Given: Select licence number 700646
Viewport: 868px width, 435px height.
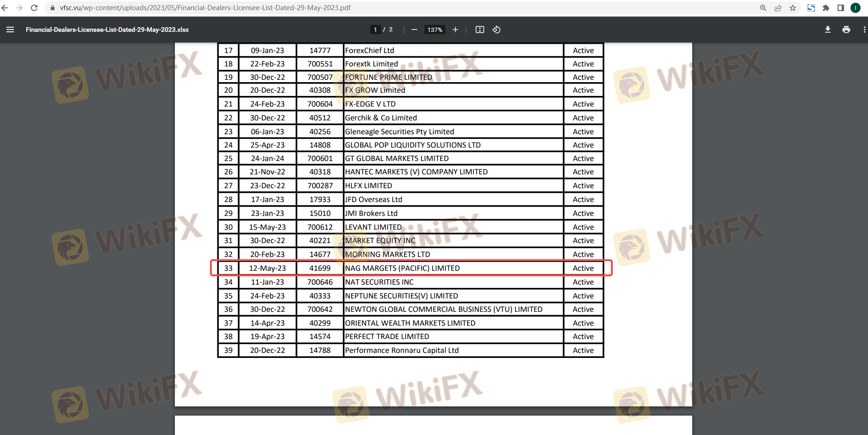Looking at the screenshot, I should pyautogui.click(x=320, y=282).
